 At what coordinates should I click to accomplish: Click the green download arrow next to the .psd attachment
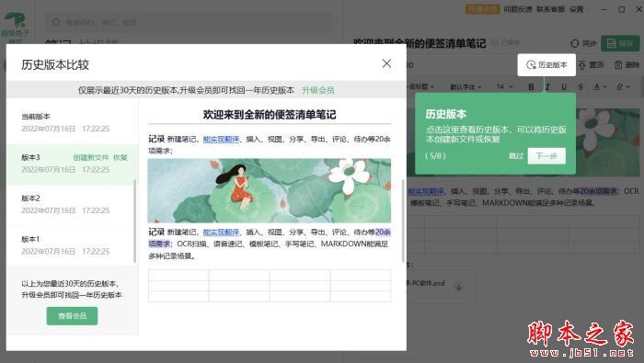(x=458, y=287)
